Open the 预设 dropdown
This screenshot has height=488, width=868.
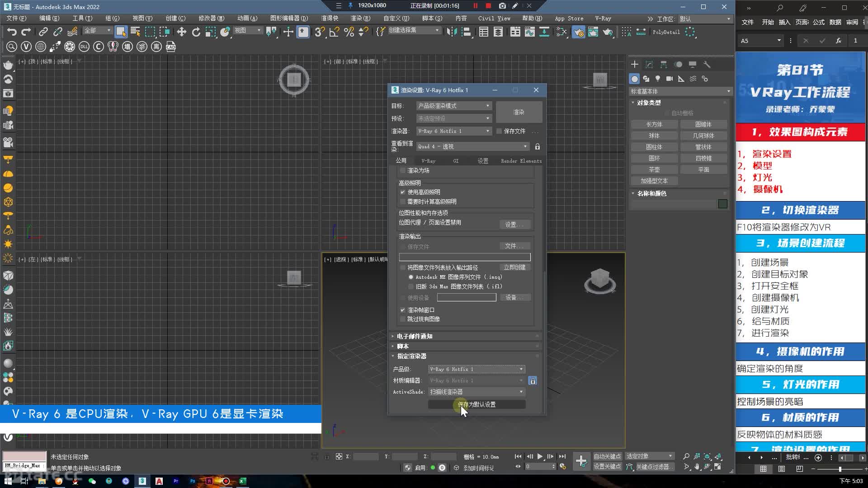click(x=453, y=118)
